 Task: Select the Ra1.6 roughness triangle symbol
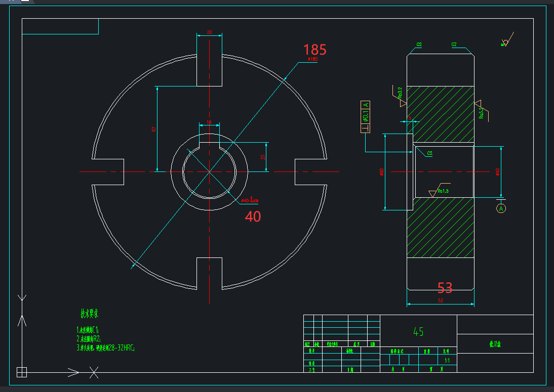pyautogui.click(x=432, y=194)
